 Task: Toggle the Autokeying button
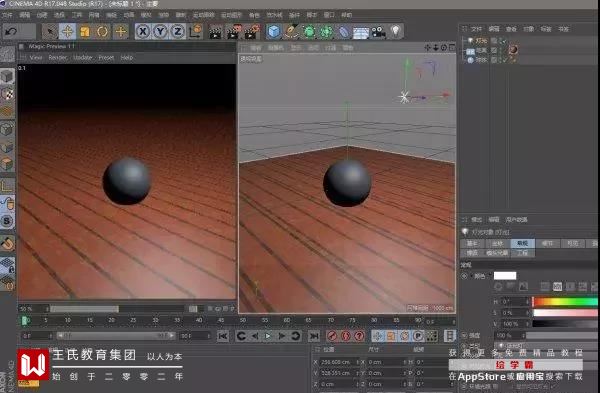click(346, 336)
